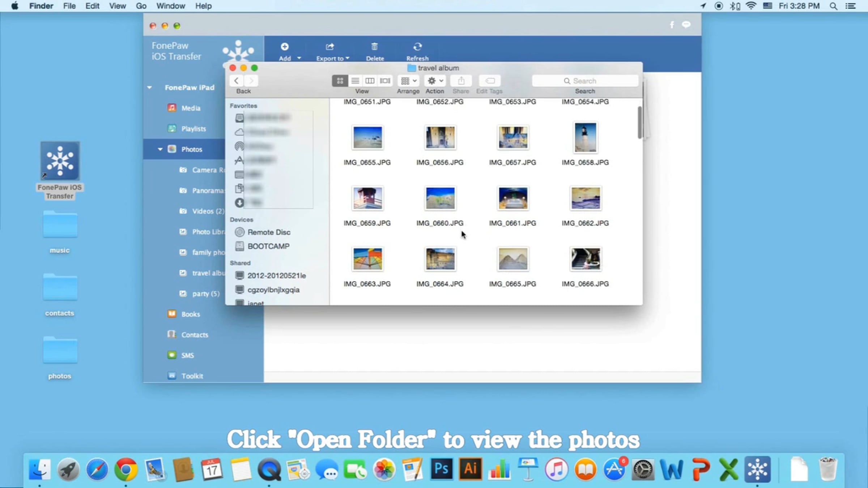This screenshot has width=868, height=488.
Task: Open the Arrange dropdown in Finder
Action: (408, 81)
